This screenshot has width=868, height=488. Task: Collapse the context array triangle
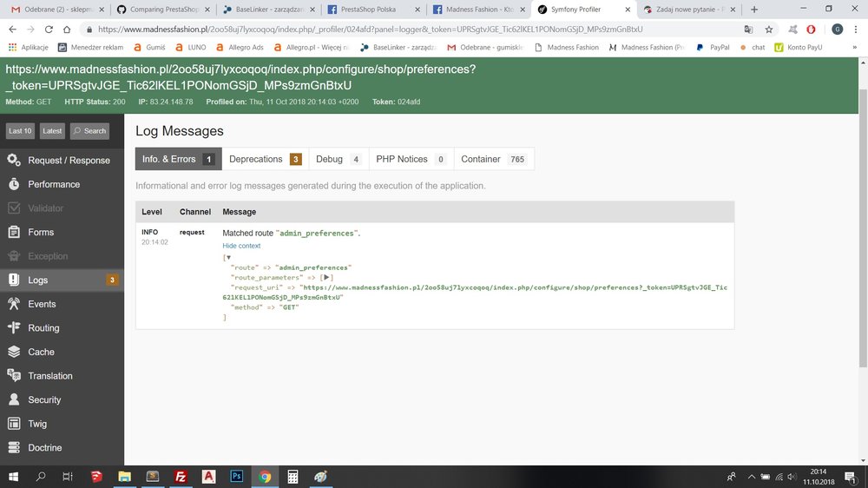[x=228, y=258]
